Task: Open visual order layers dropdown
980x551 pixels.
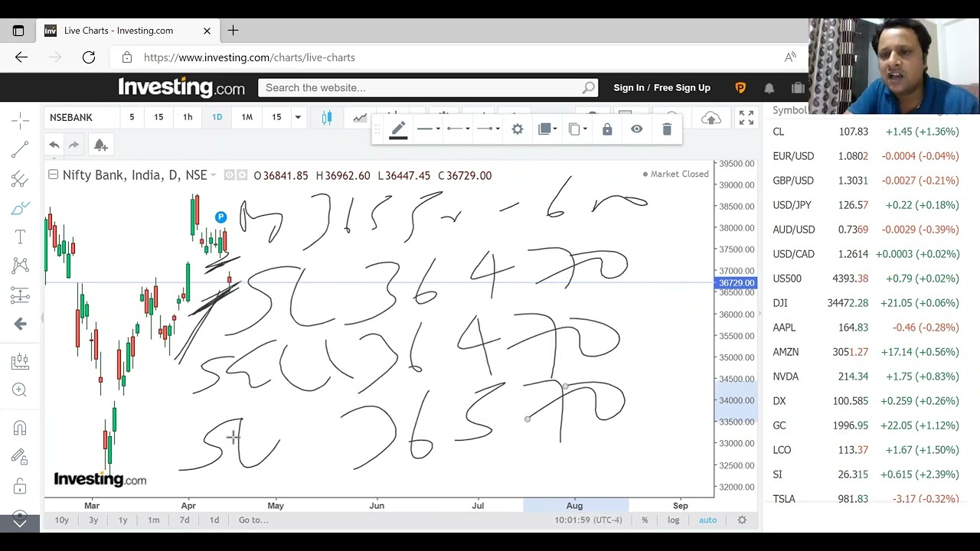Action: 548,129
